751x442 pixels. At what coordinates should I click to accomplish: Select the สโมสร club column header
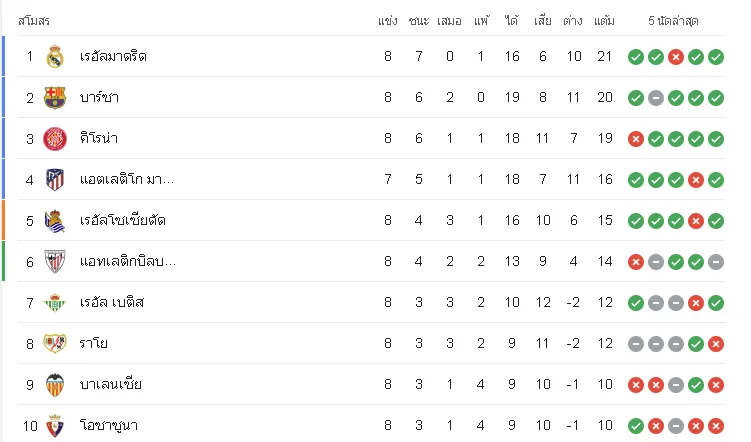point(34,21)
